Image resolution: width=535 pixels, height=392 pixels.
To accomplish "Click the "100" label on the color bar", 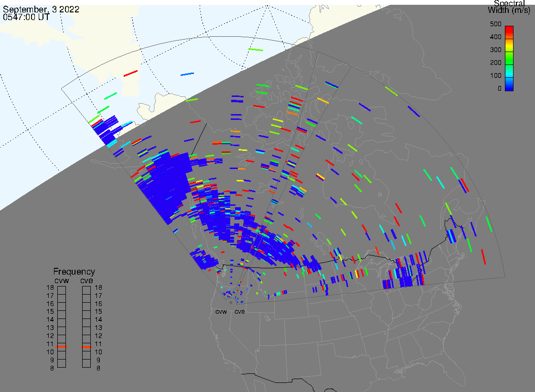I will click(495, 76).
